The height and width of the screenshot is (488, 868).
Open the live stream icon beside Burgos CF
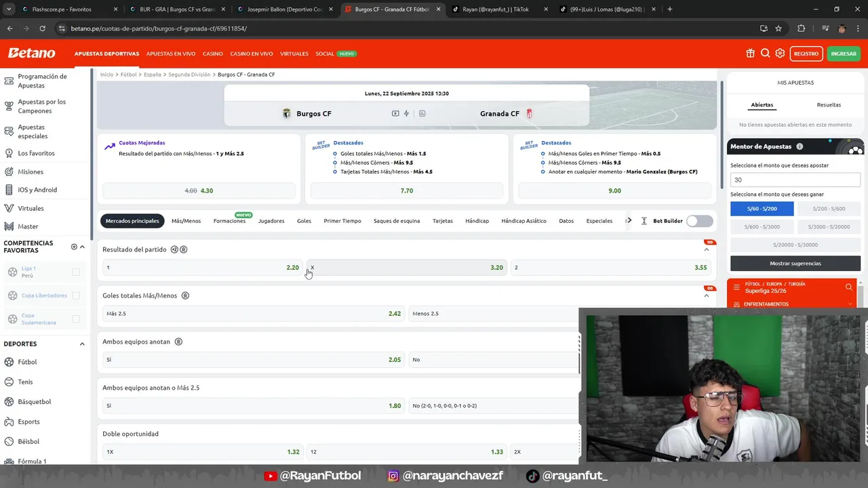(x=395, y=113)
